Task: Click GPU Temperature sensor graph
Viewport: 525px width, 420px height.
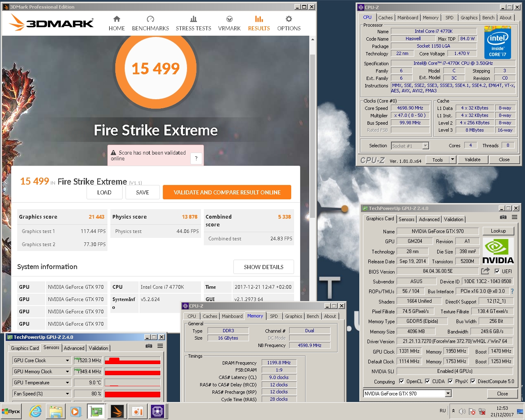Action: coord(132,383)
